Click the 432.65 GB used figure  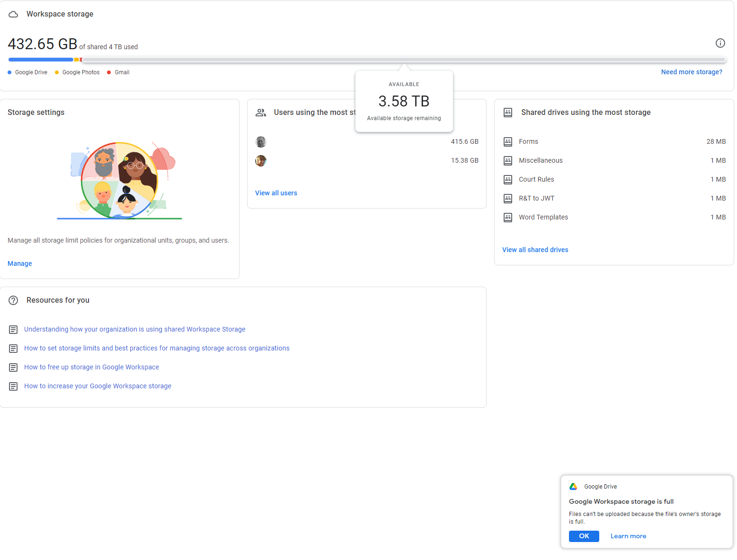click(x=43, y=44)
